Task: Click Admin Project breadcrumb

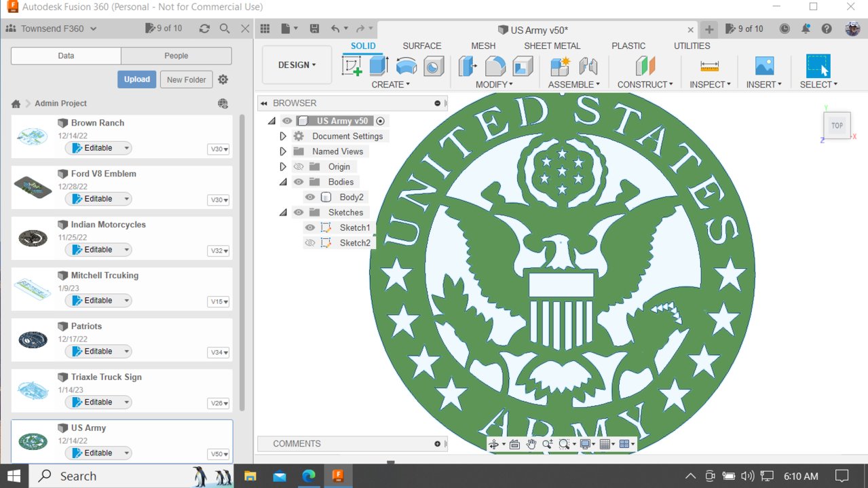Action: 61,103
